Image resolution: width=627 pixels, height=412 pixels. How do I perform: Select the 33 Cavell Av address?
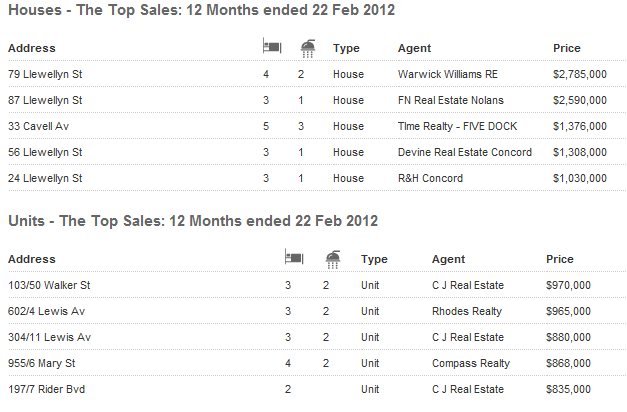pyautogui.click(x=38, y=126)
